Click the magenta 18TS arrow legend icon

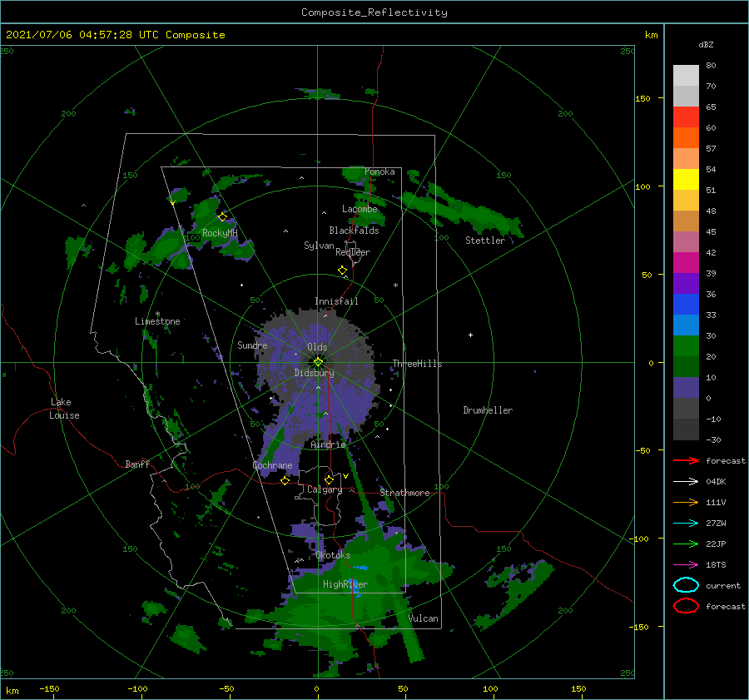tap(686, 565)
